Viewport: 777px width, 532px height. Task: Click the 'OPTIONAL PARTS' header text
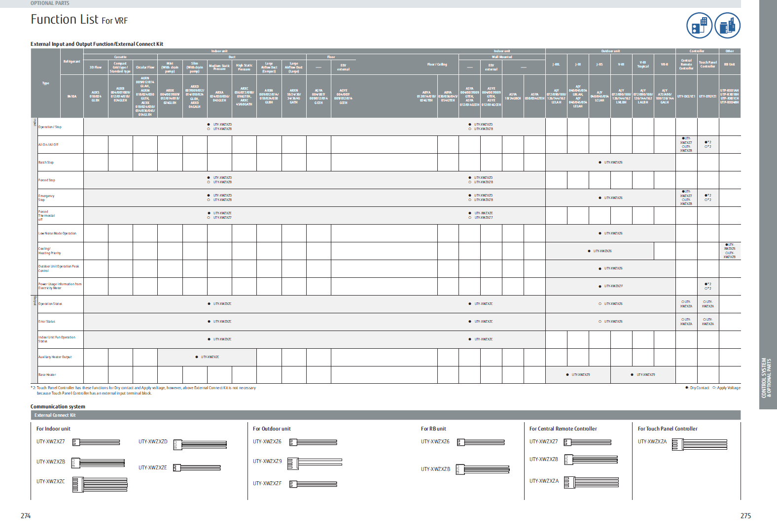(50, 3)
